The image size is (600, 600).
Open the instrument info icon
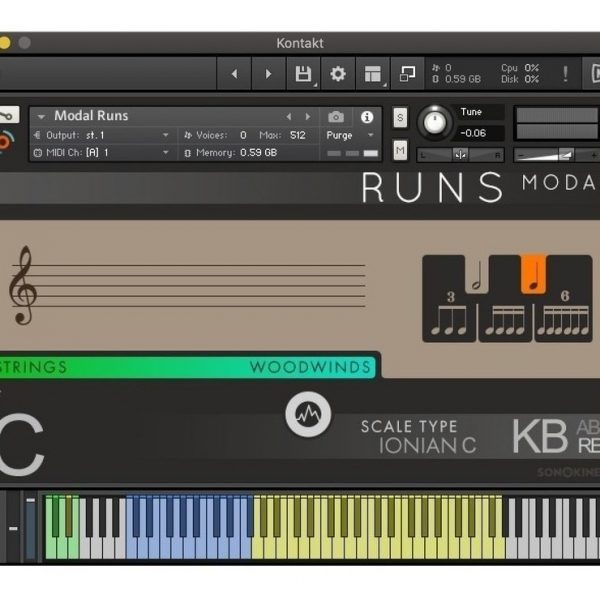[367, 117]
